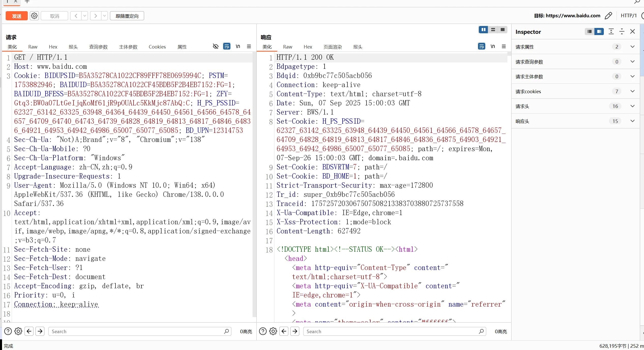Toggle the \n non-printable chars in request
The height and width of the screenshot is (350, 644).
pyautogui.click(x=238, y=46)
